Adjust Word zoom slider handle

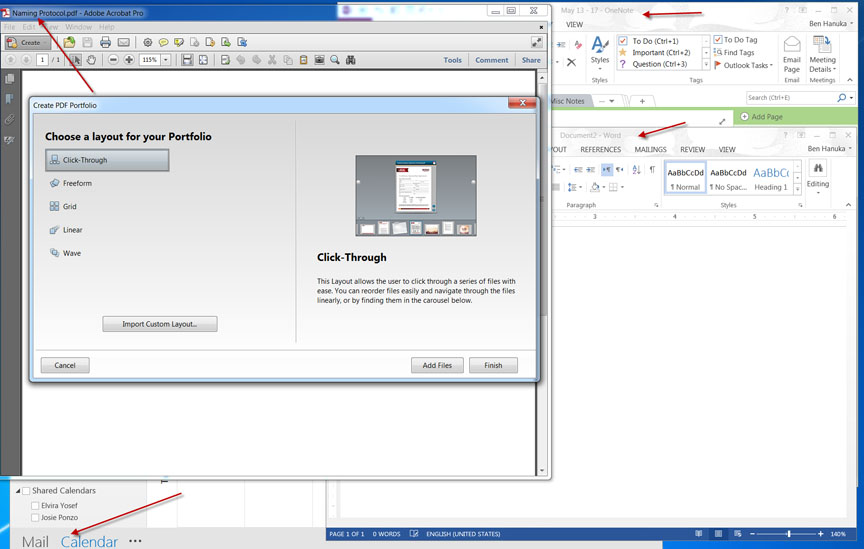[x=789, y=534]
